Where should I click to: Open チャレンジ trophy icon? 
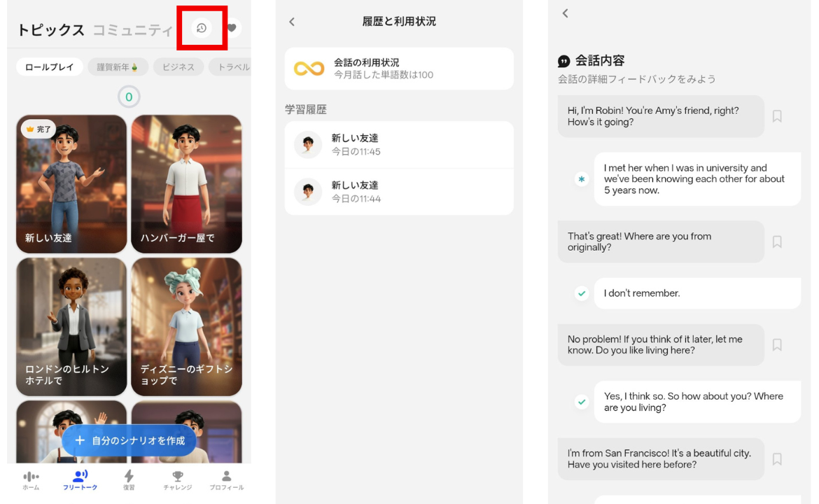click(x=178, y=480)
